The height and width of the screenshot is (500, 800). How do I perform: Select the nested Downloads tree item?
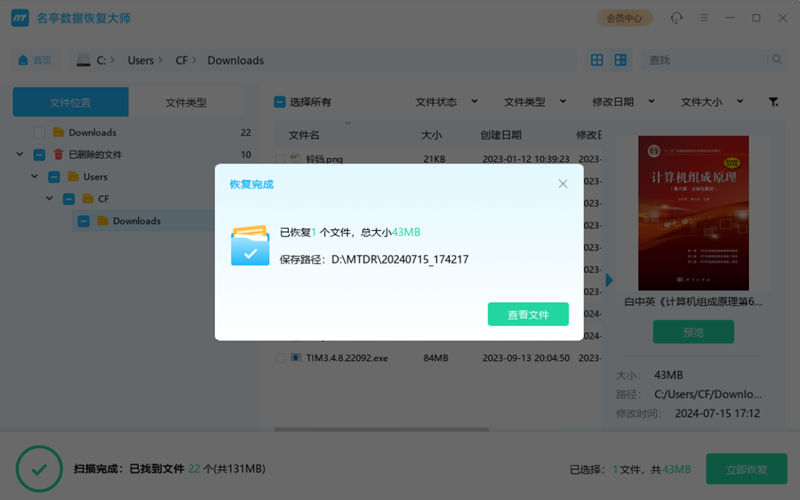pos(144,220)
